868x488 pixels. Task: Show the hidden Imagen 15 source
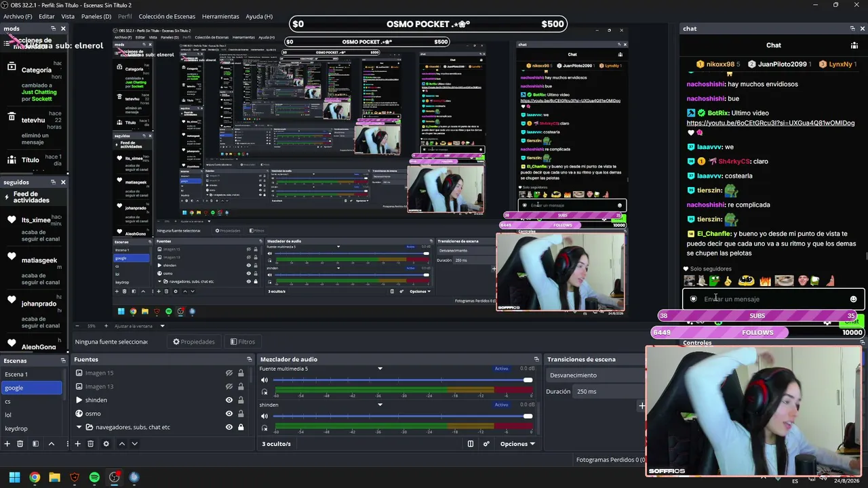[229, 373]
